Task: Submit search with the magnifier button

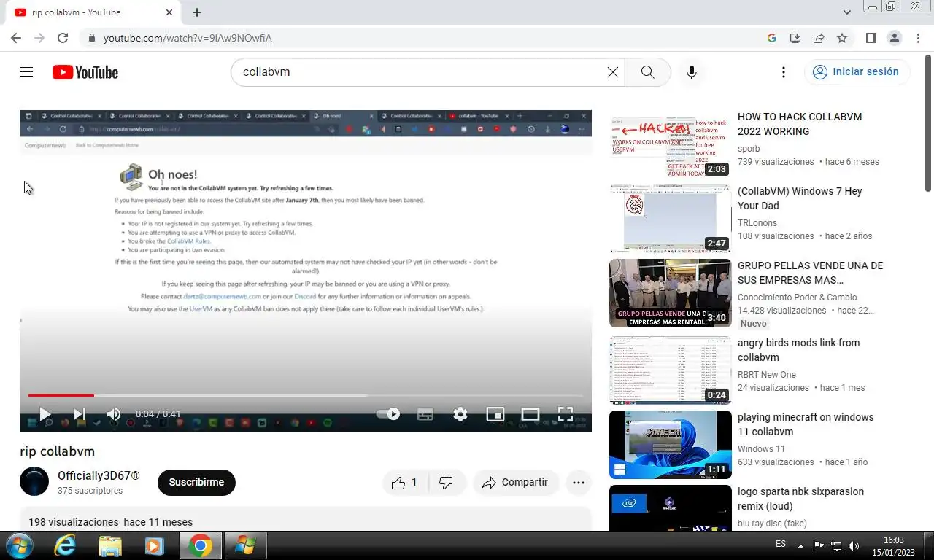Action: pyautogui.click(x=647, y=72)
